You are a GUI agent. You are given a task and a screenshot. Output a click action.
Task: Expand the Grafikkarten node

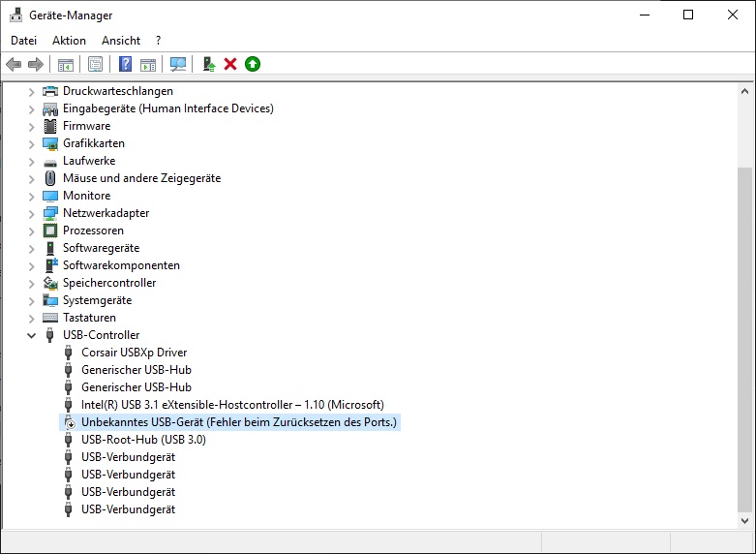(x=31, y=143)
